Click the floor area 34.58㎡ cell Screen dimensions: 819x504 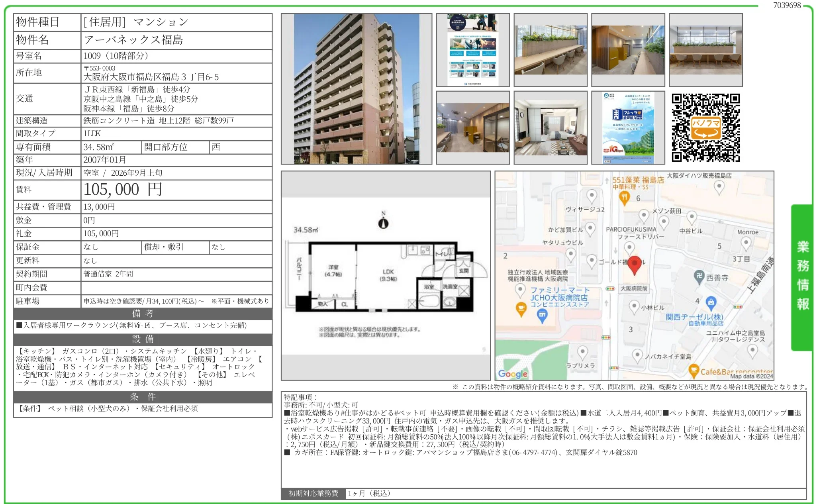click(x=112, y=147)
